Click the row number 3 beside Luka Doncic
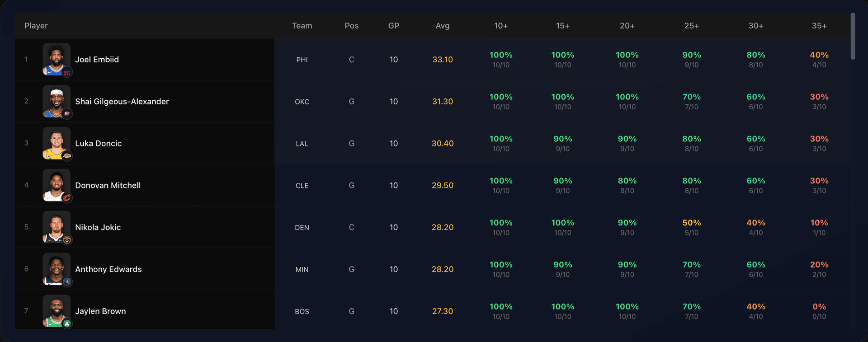The height and width of the screenshot is (342, 868). click(x=26, y=143)
